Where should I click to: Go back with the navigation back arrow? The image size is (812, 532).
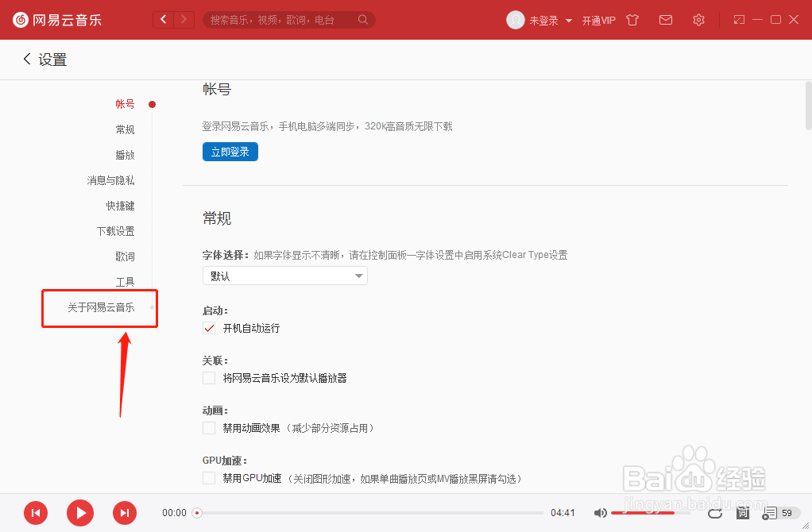pos(163,20)
